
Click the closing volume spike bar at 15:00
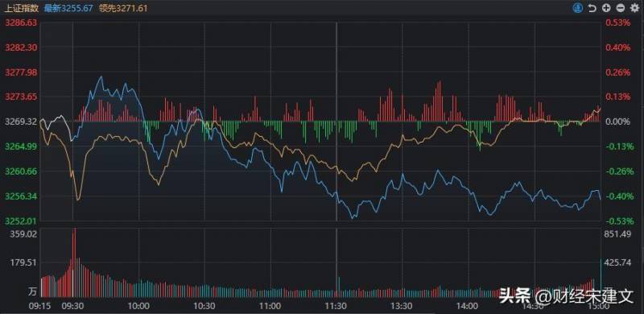click(x=601, y=278)
